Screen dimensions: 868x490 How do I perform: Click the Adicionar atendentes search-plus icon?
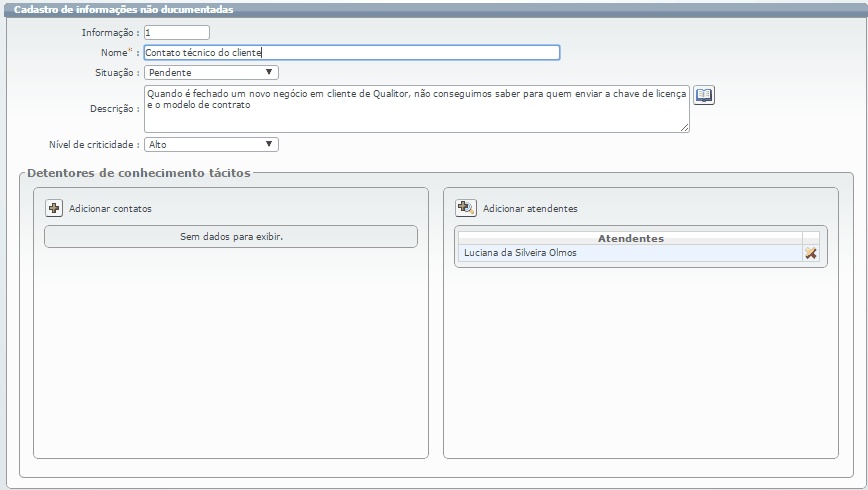tap(466, 208)
